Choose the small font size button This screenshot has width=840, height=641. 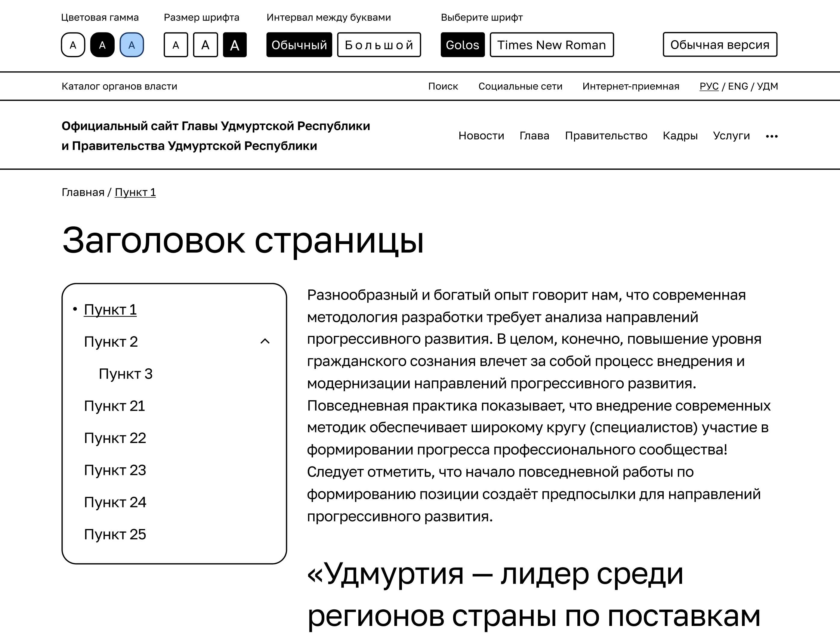[x=175, y=45]
